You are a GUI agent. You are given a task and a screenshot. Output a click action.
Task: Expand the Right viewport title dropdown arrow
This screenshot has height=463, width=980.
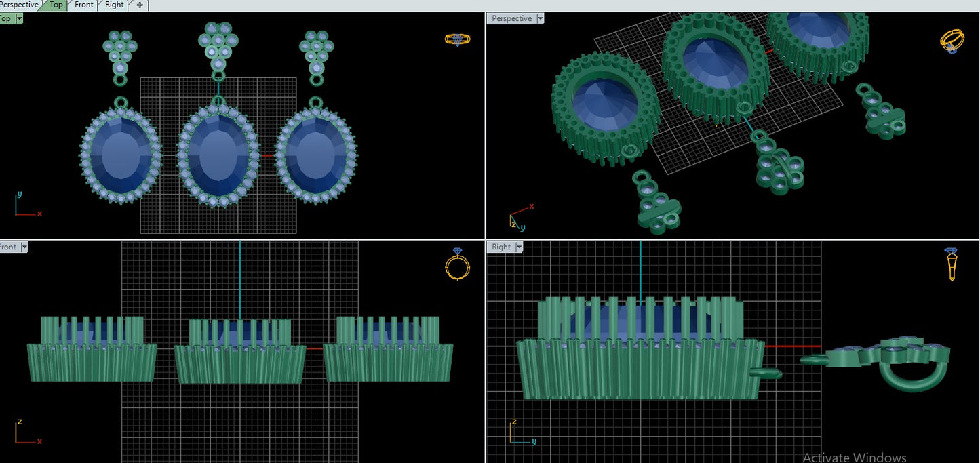click(x=520, y=247)
